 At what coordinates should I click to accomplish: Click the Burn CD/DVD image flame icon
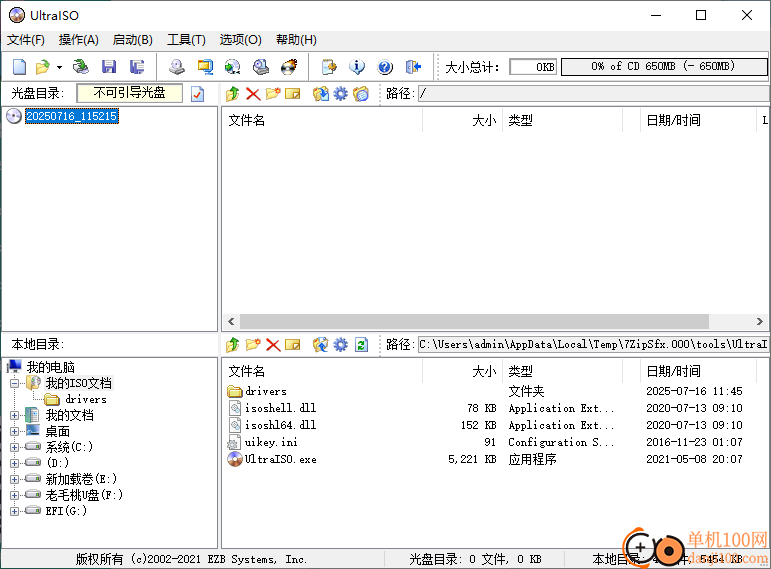tap(289, 66)
